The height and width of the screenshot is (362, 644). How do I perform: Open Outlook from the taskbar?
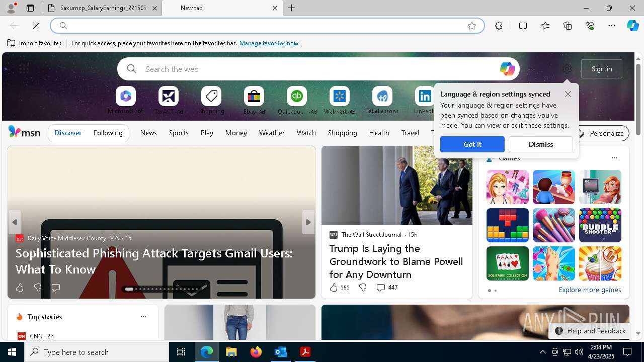point(280,352)
